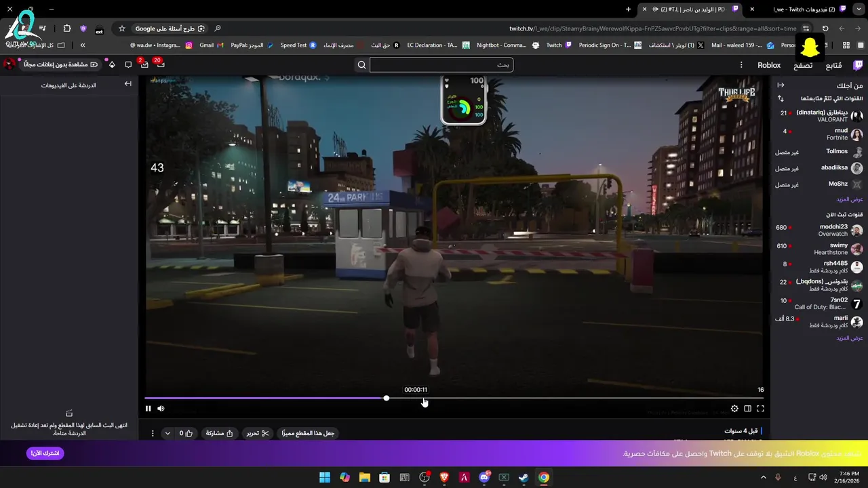Click جعل هذا المقطع مميزًا button

[x=308, y=433]
